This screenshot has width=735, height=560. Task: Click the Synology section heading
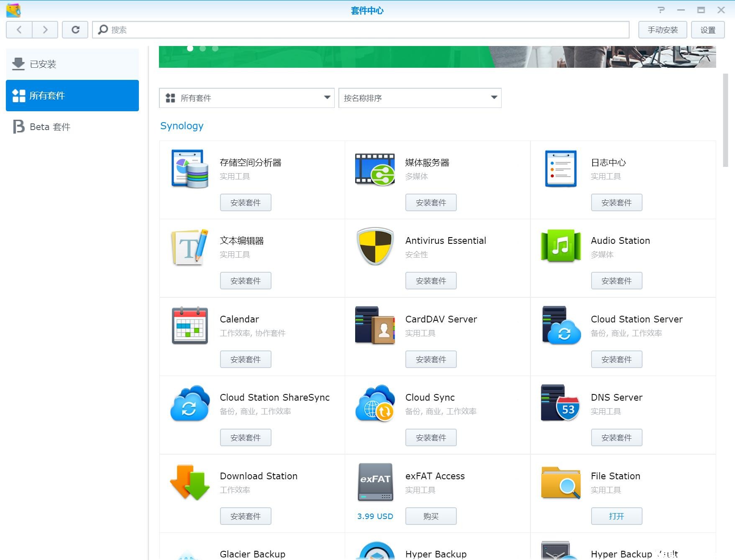tap(182, 126)
